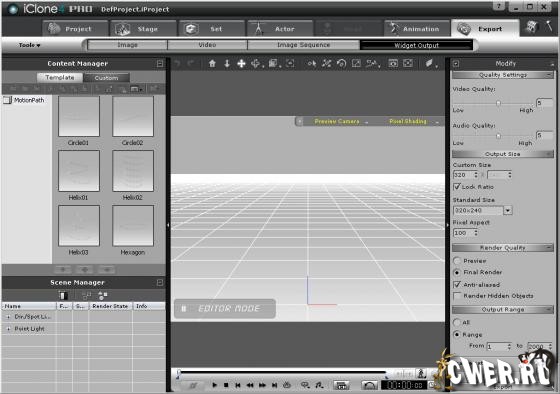The width and height of the screenshot is (560, 394).
Task: Select the pick object cursor tool
Action: (311, 64)
